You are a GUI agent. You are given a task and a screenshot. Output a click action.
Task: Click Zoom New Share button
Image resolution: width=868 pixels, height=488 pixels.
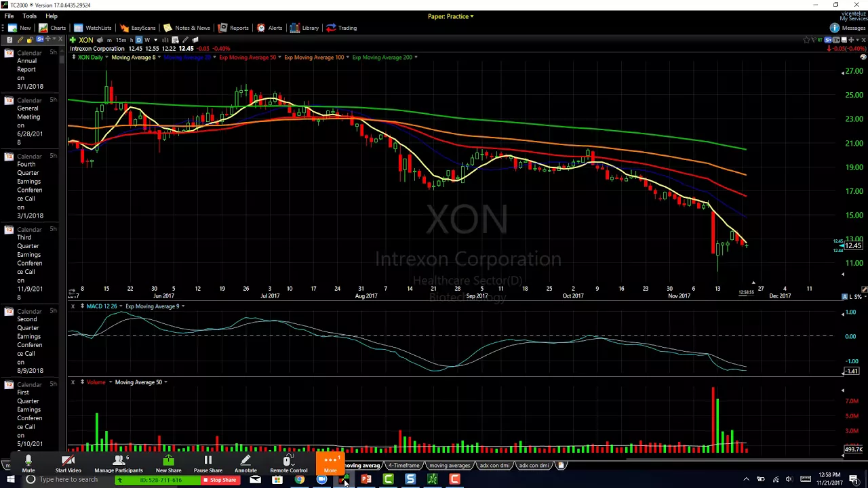[168, 464]
